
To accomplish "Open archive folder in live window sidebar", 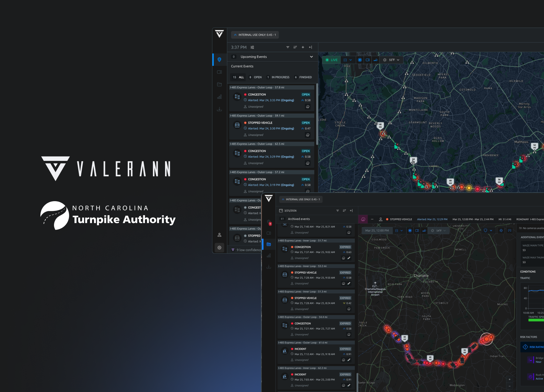I will point(219,84).
